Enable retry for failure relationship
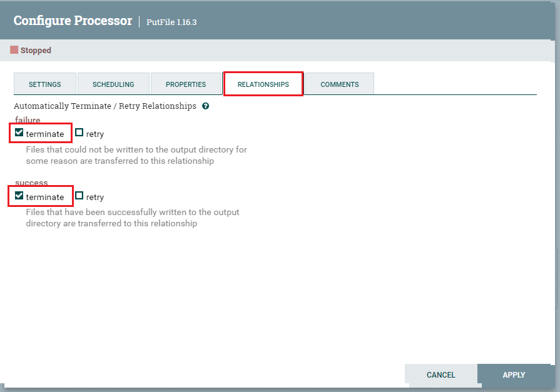 pos(79,133)
